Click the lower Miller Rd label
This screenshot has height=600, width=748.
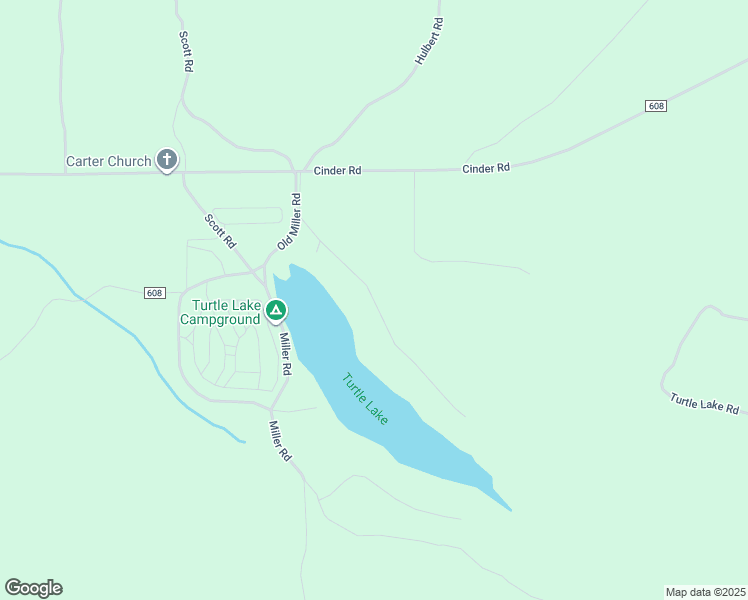click(280, 441)
